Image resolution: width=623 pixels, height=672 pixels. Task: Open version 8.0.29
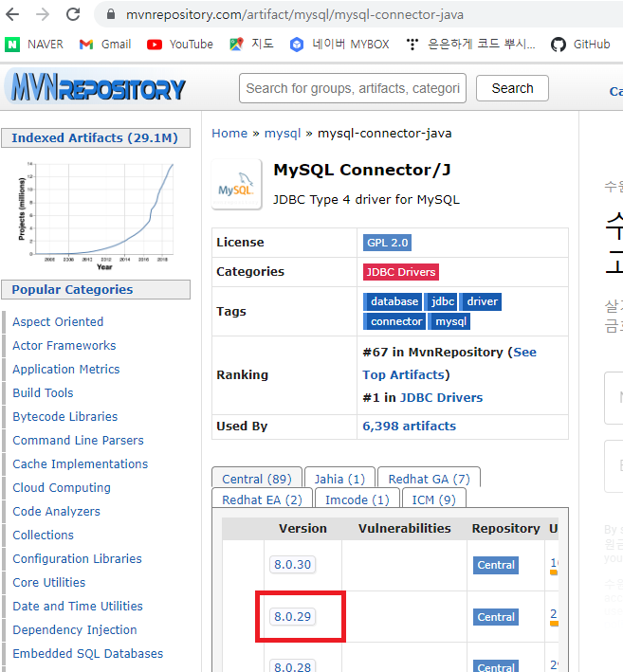coord(292,617)
